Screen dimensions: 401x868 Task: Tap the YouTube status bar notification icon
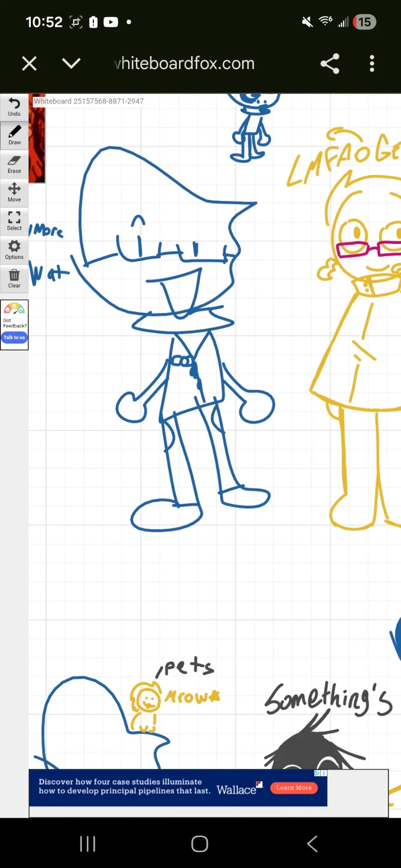coord(111,22)
